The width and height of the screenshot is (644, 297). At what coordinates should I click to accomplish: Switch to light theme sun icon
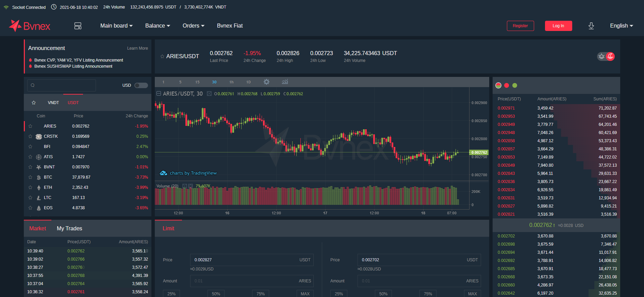click(602, 56)
